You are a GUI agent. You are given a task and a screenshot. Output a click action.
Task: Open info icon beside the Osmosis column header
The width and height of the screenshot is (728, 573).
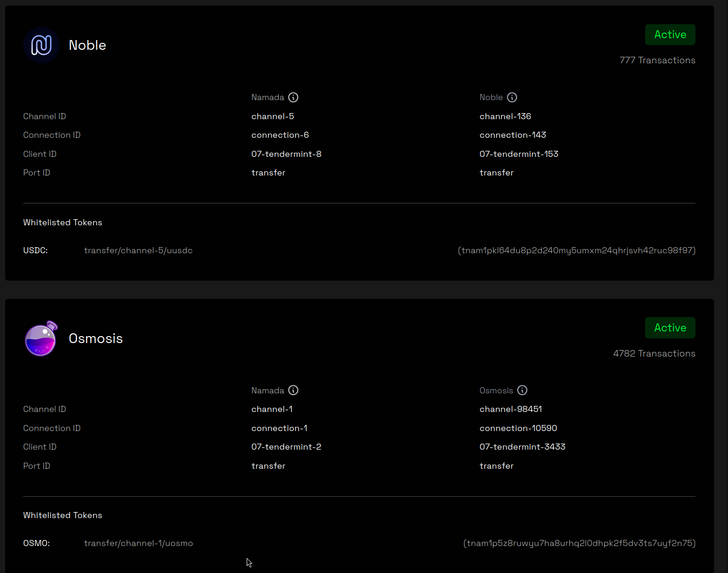522,390
